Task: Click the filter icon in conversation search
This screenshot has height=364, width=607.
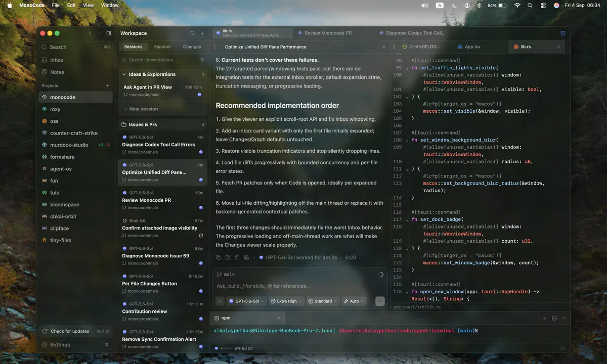Action: (x=202, y=60)
